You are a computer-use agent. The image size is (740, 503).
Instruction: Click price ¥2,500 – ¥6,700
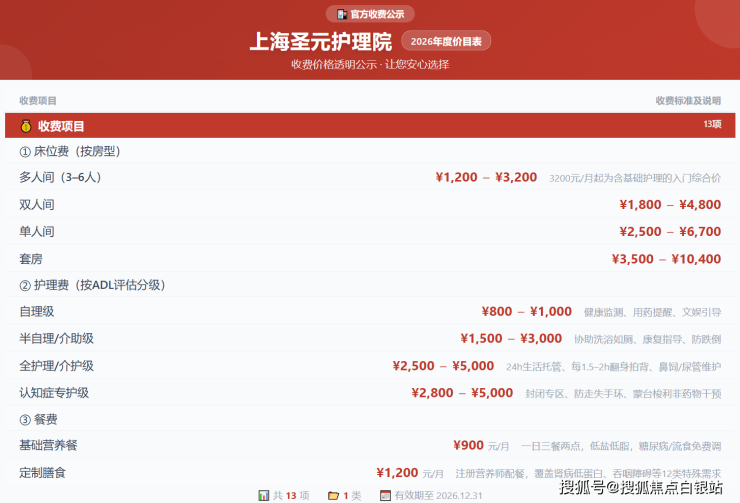(670, 232)
